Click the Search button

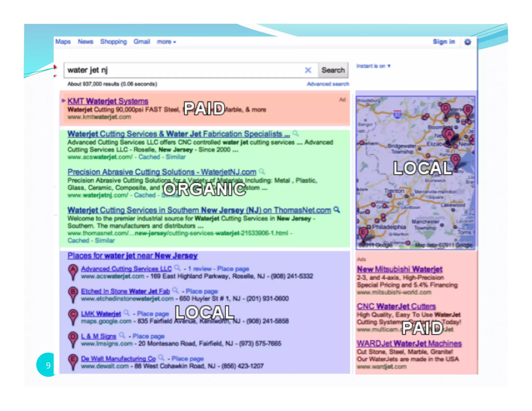[x=333, y=70]
